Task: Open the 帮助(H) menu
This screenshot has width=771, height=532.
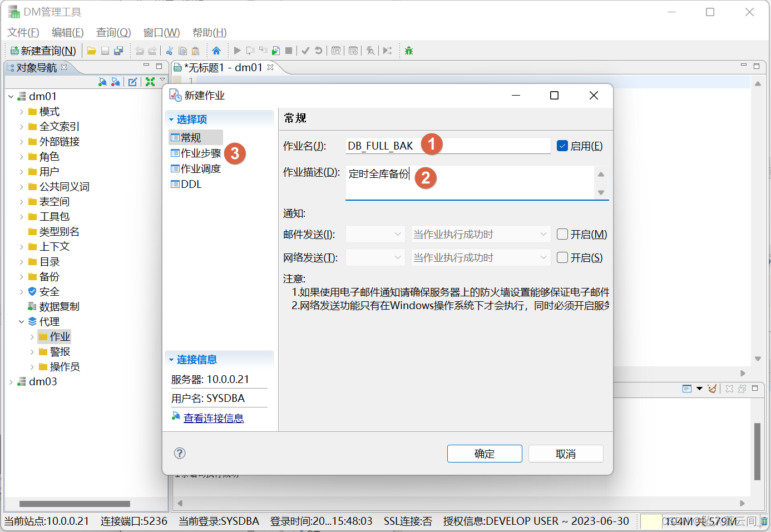Action: tap(210, 32)
